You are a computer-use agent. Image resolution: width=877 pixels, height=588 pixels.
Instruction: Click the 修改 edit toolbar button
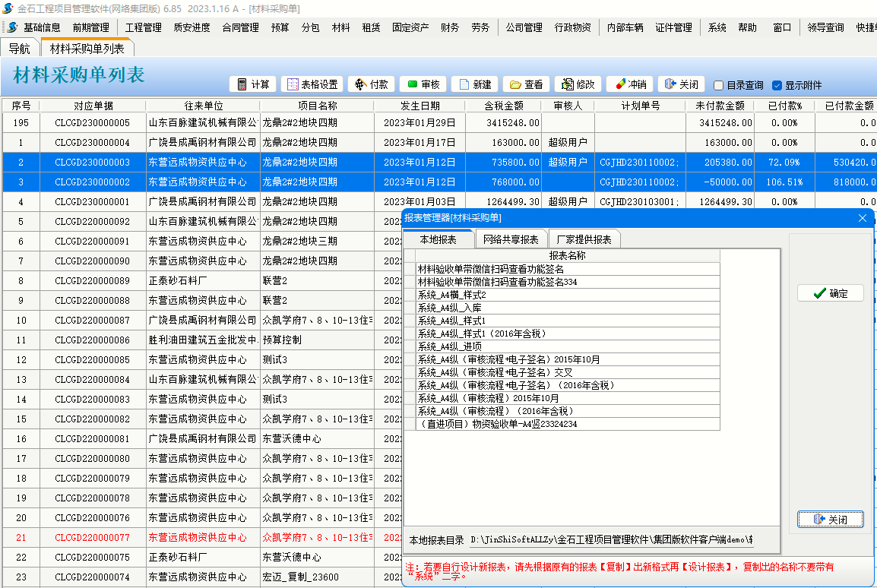[578, 84]
